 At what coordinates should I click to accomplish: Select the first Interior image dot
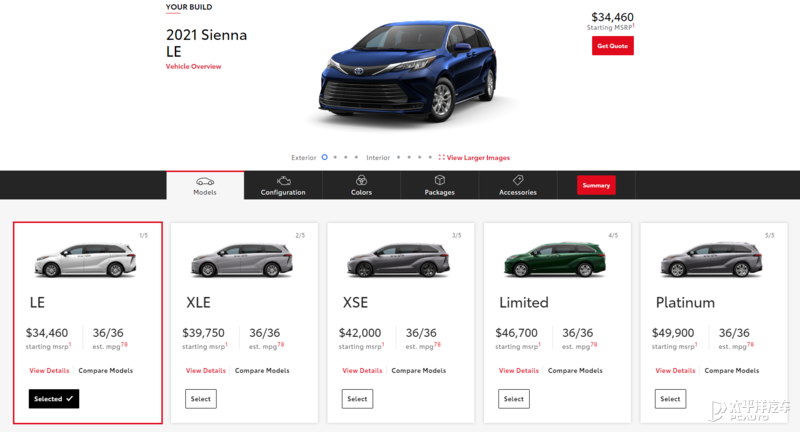pyautogui.click(x=398, y=157)
